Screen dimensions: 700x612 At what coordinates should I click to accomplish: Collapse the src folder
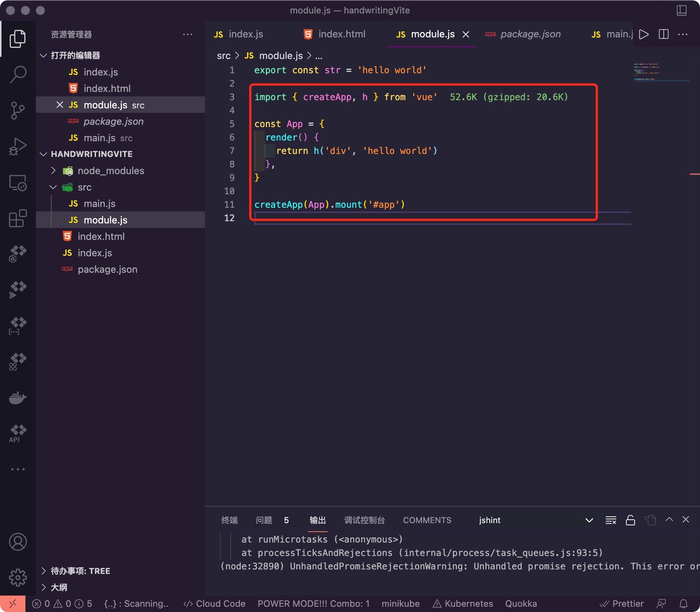coord(53,187)
